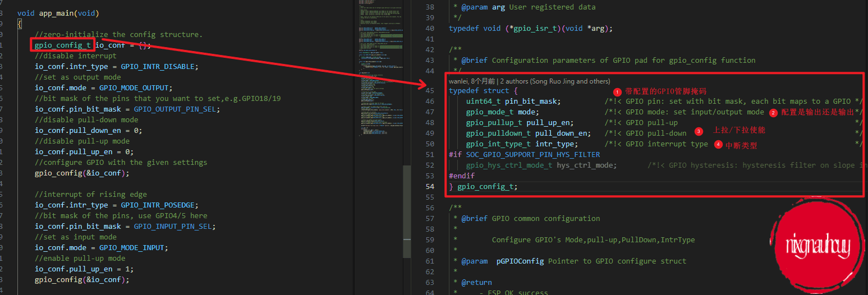
Task: Click line number 45 in the gutter
Action: click(430, 91)
